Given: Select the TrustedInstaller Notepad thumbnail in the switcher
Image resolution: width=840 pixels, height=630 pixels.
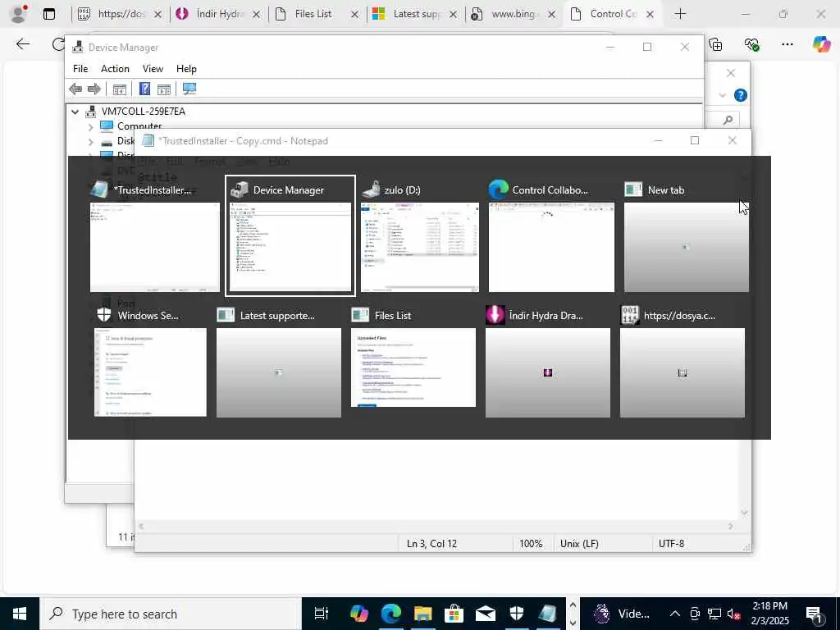Looking at the screenshot, I should click(155, 235).
